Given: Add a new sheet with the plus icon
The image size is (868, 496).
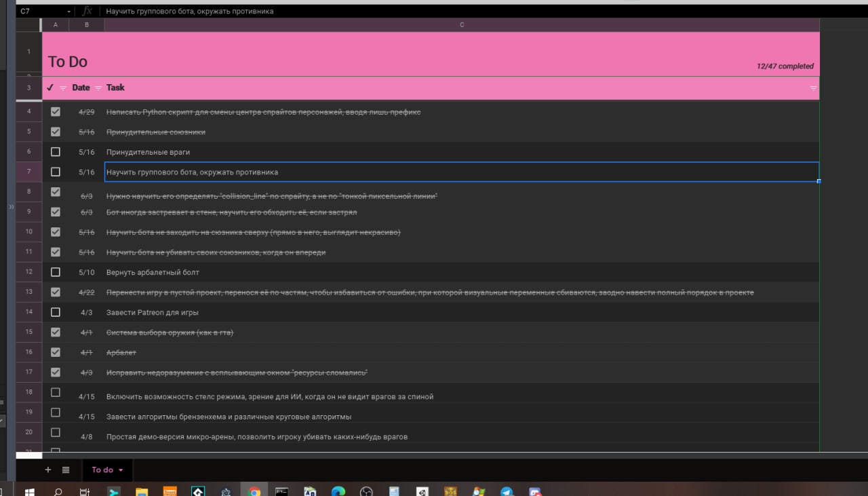Looking at the screenshot, I should (x=47, y=470).
